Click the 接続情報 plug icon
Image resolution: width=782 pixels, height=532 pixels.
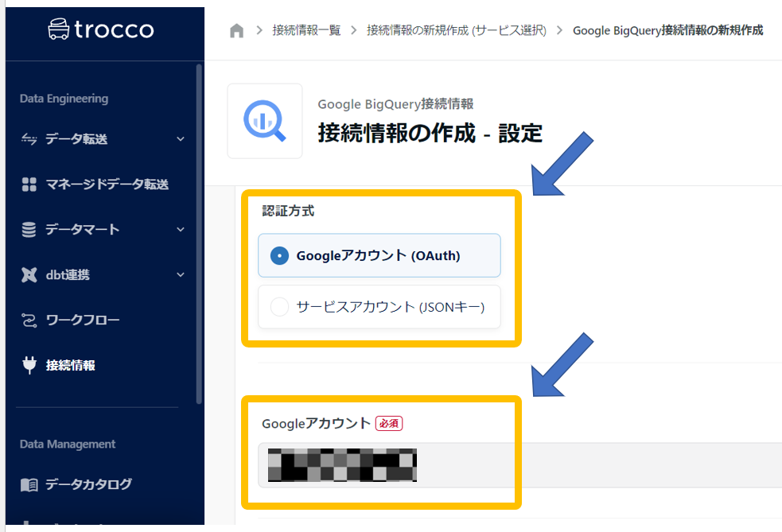[x=29, y=366]
